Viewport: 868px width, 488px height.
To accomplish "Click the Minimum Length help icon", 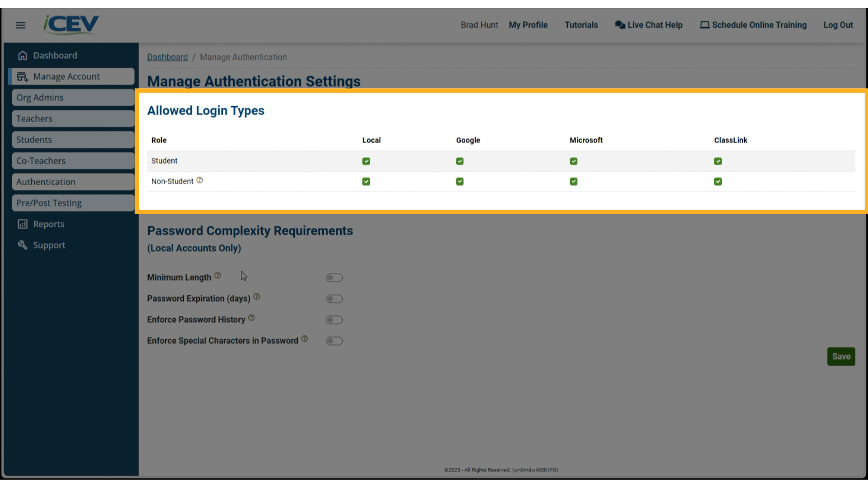I will click(x=218, y=275).
